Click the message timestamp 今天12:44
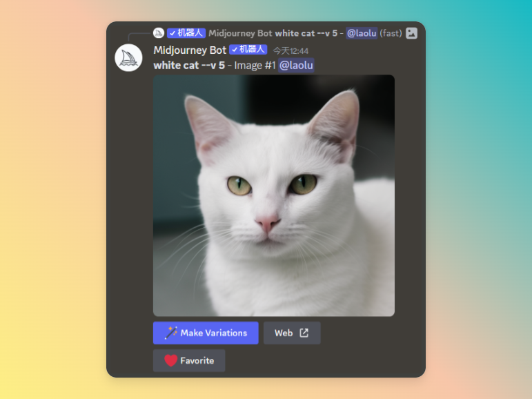This screenshot has width=532, height=399. click(290, 50)
